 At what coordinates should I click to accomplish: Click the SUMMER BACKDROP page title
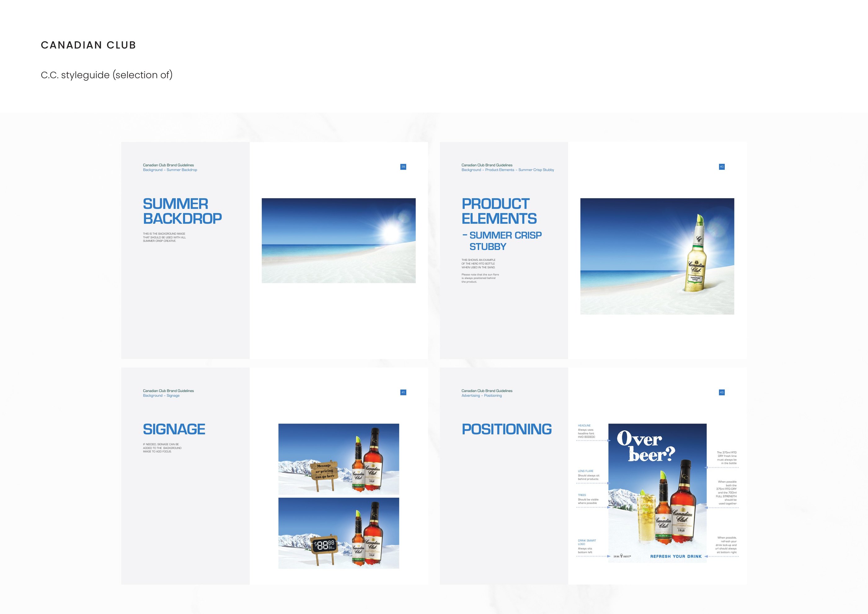(182, 211)
